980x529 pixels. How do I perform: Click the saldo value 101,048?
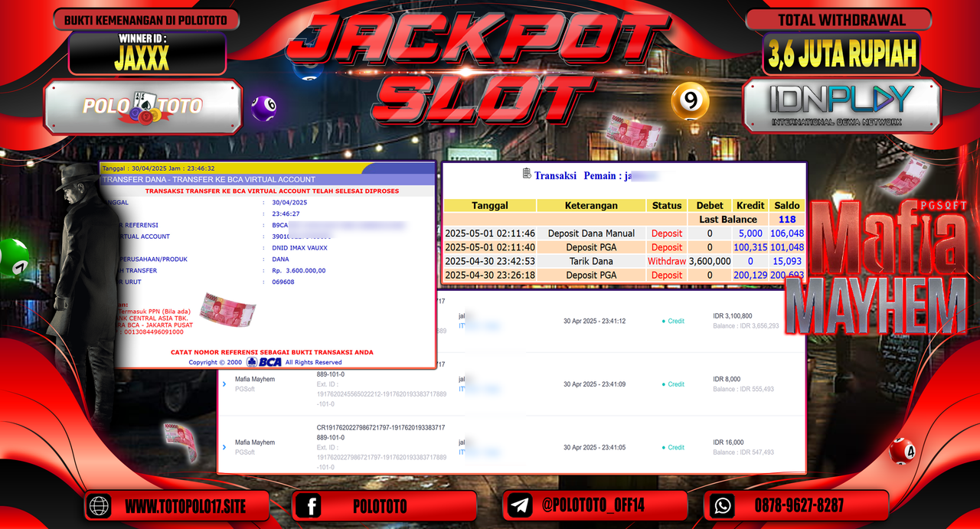tap(787, 247)
